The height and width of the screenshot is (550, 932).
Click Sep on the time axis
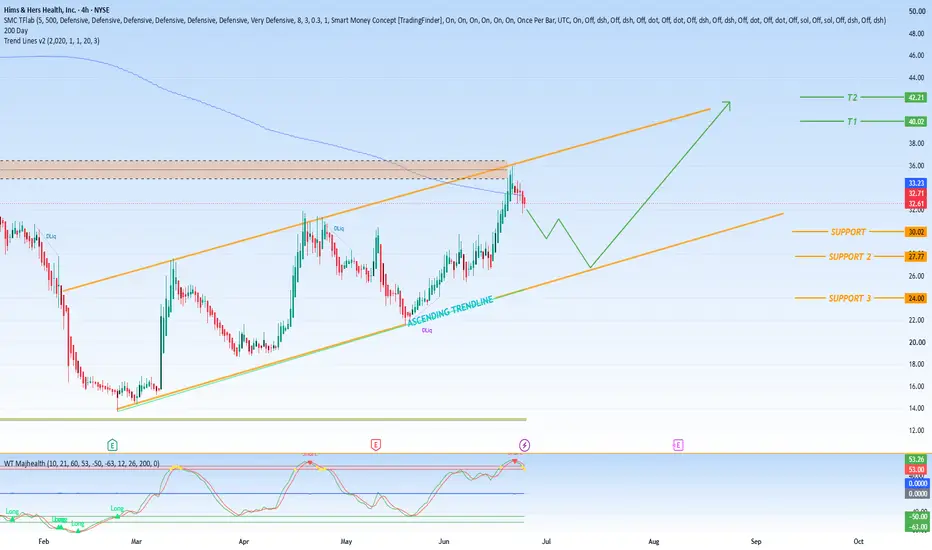tap(755, 542)
